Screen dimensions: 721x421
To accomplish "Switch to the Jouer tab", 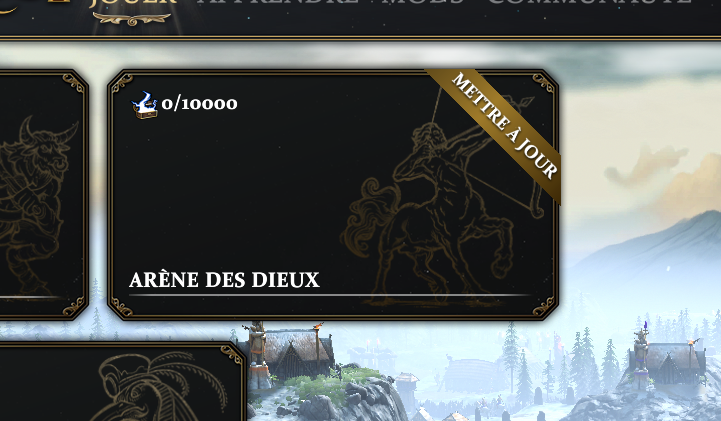I will click(133, 2).
